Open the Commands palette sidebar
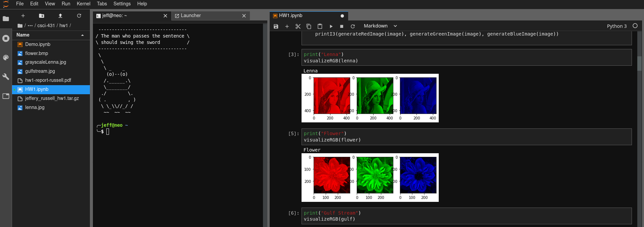Viewport: 644px width, 227px height. click(x=6, y=58)
